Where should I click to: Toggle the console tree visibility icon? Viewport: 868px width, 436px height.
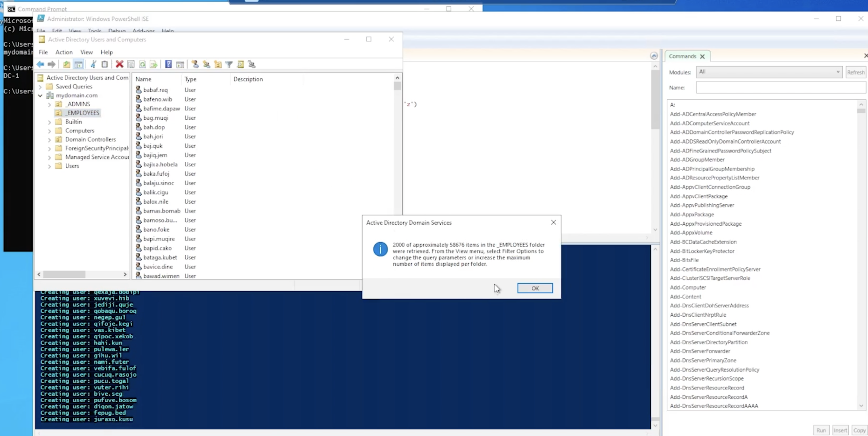coord(79,64)
